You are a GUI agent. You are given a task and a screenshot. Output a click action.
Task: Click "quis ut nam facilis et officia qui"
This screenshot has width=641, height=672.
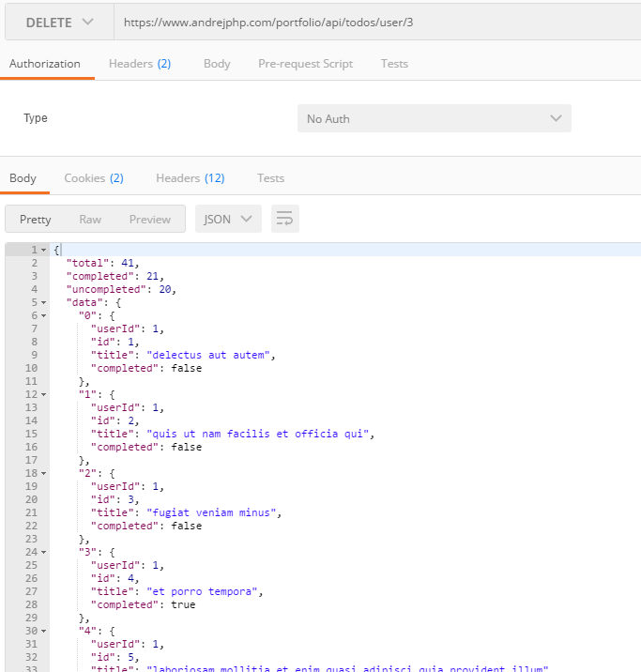tap(258, 435)
